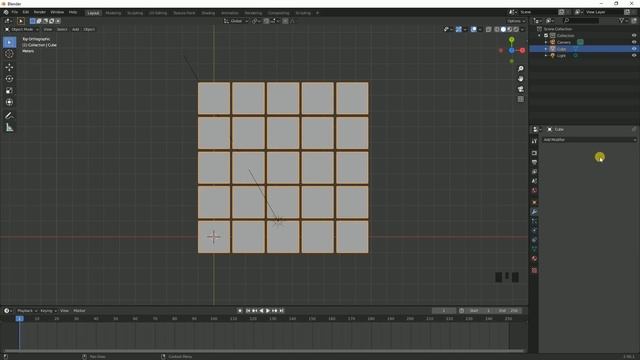The image size is (640, 360).
Task: Toggle the camera view icon
Action: point(520,89)
